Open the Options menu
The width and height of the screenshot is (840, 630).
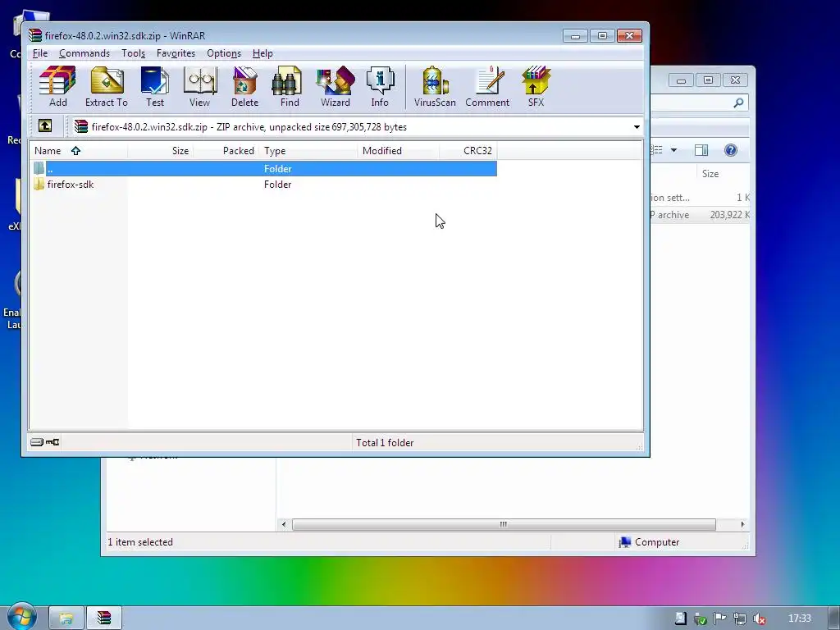point(224,53)
